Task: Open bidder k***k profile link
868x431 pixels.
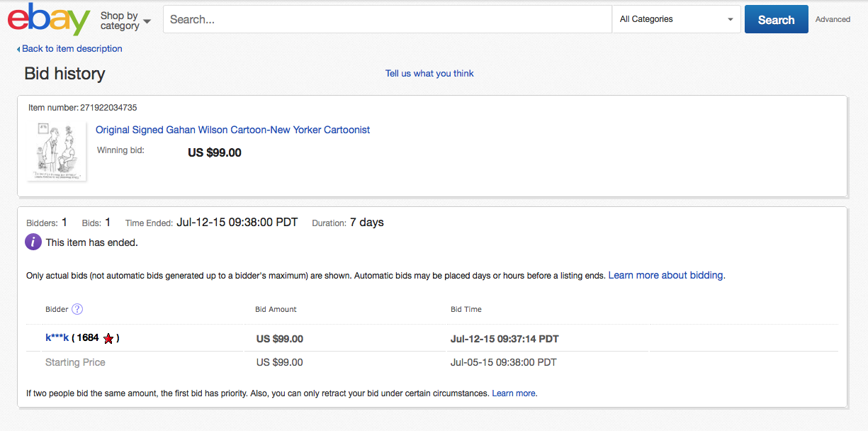Action: point(57,338)
